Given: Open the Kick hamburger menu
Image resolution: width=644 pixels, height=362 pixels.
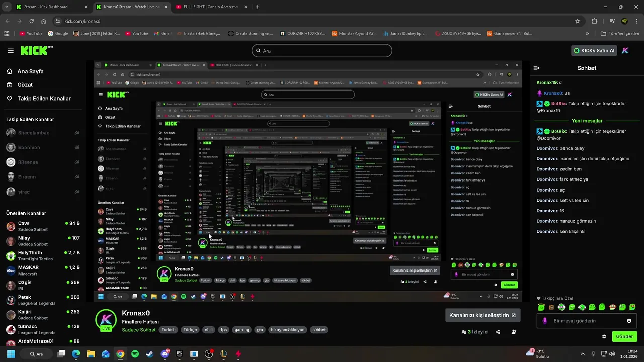Looking at the screenshot, I should pyautogui.click(x=11, y=51).
